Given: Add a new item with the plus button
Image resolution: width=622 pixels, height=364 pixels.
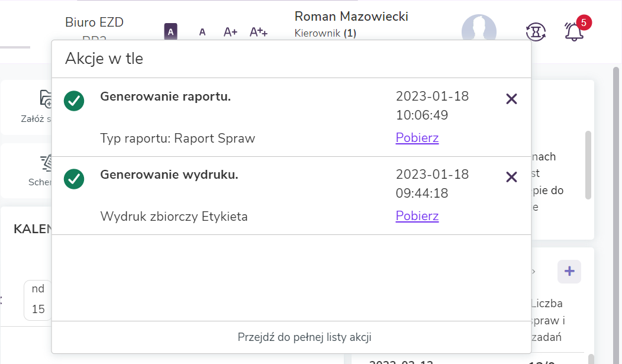Looking at the screenshot, I should (569, 272).
